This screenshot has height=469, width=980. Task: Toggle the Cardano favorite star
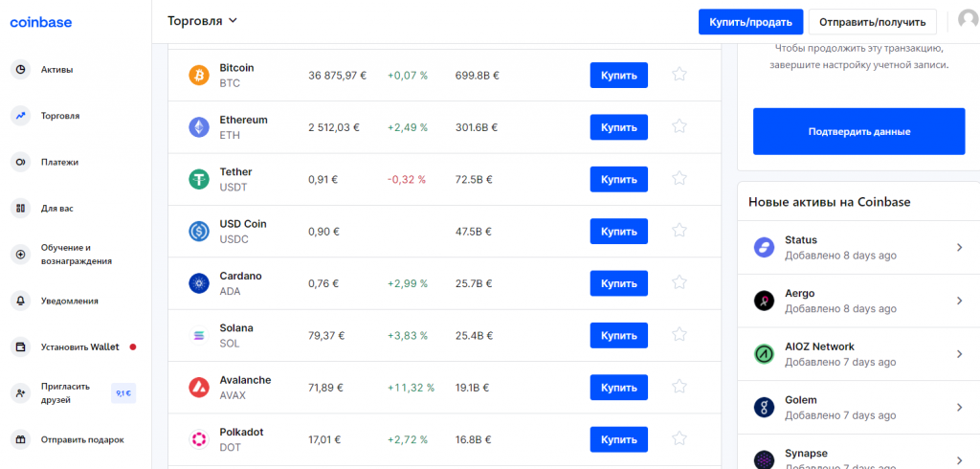(x=679, y=282)
